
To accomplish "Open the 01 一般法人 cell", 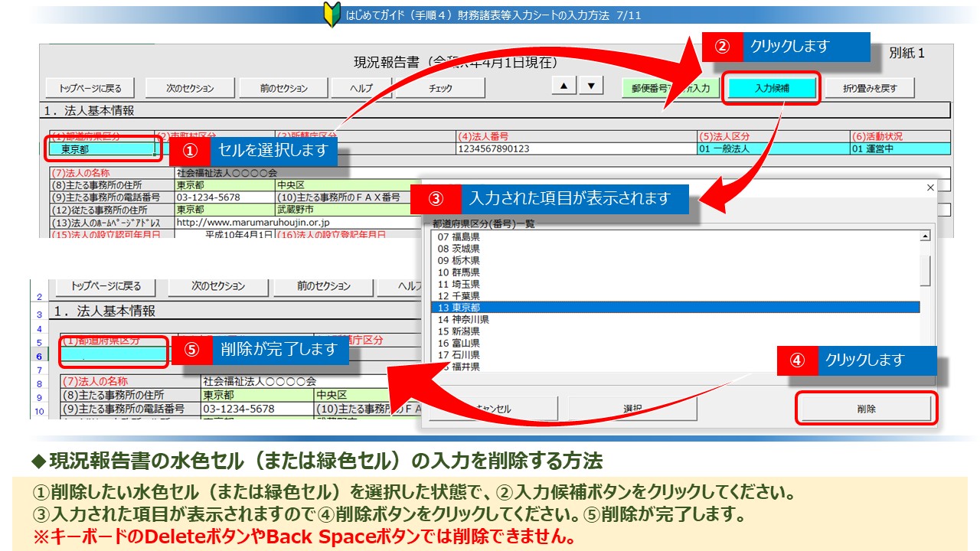I will click(x=772, y=149).
